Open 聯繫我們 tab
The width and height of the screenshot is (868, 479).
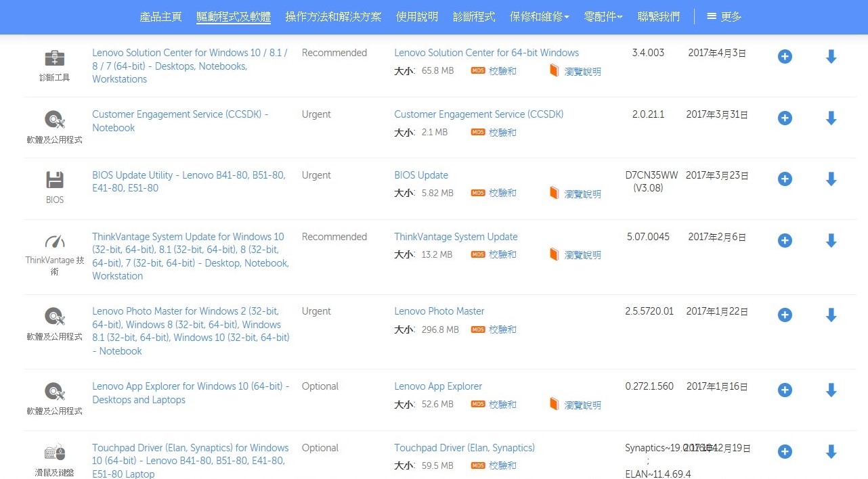659,17
